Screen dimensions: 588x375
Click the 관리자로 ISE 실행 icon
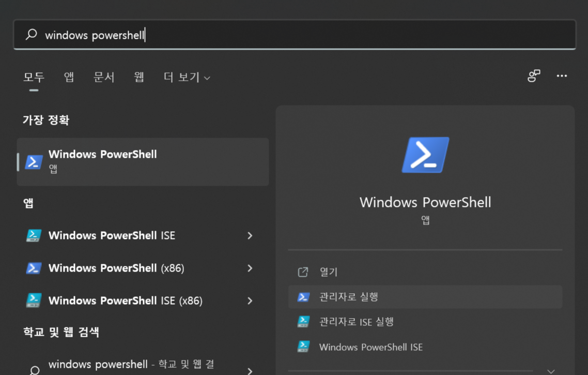tap(303, 322)
